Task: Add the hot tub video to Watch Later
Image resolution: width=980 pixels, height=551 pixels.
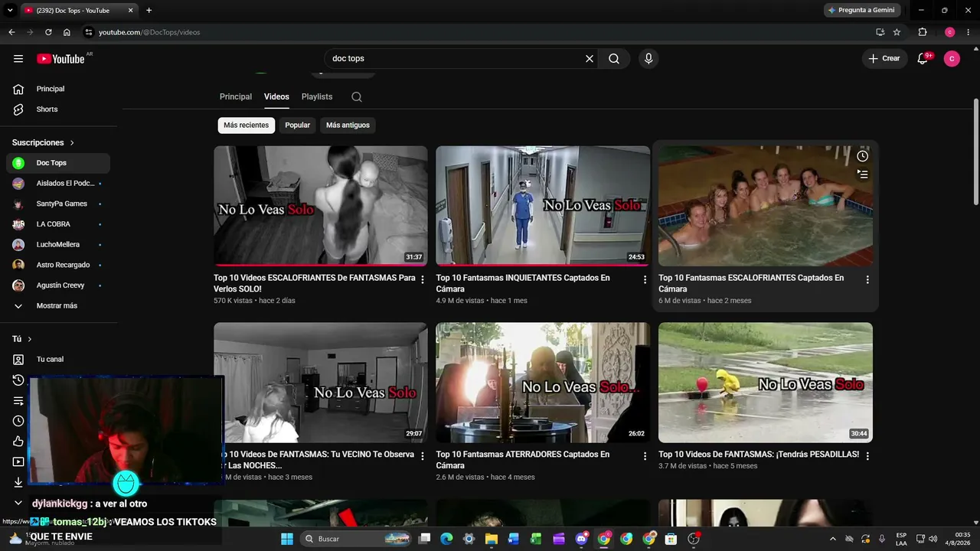Action: point(862,156)
